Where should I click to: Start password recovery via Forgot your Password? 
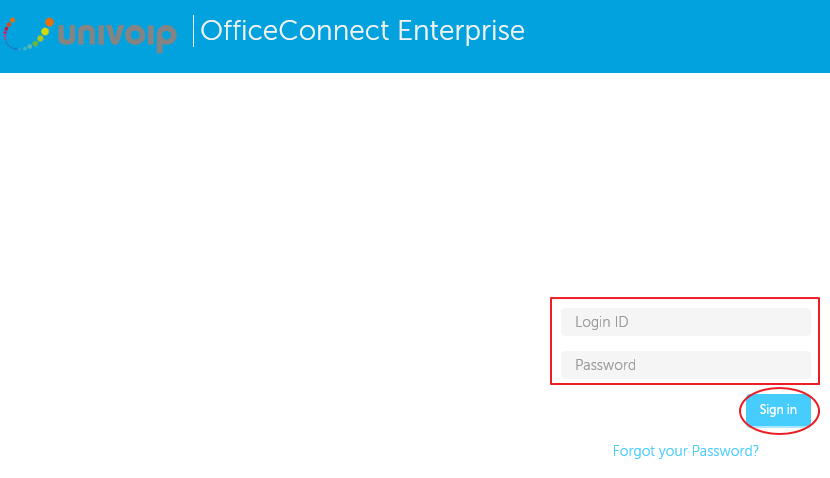685,451
